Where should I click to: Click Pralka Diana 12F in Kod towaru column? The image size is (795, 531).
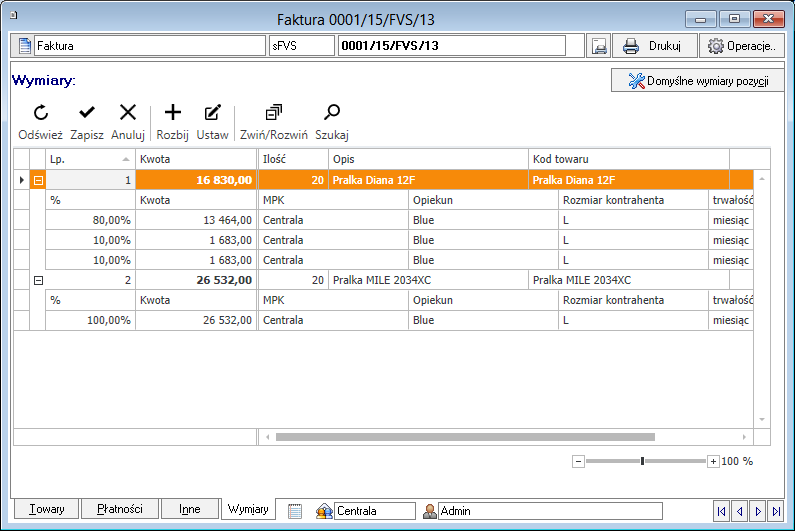[x=629, y=180]
